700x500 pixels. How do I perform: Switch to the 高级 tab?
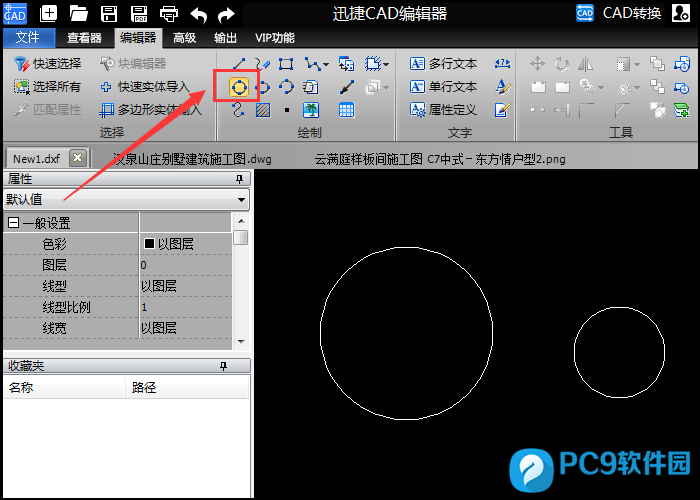click(185, 38)
